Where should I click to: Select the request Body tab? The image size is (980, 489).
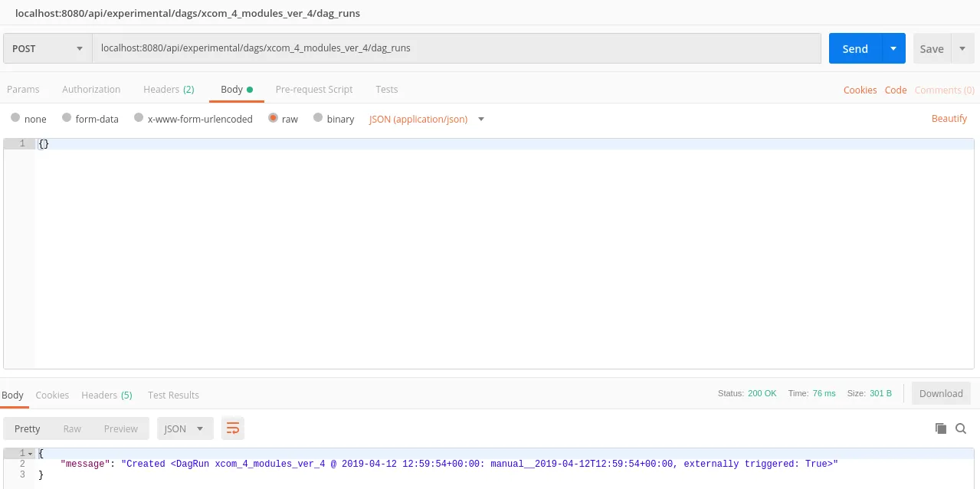237,89
